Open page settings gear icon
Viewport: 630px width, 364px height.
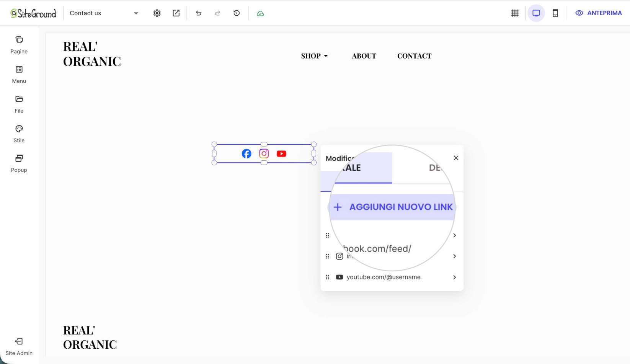[157, 13]
